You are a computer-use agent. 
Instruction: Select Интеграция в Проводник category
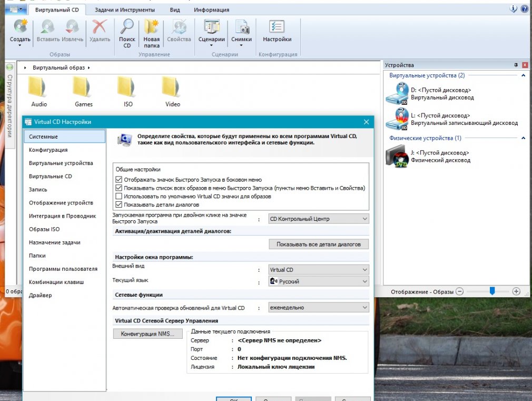65,216
